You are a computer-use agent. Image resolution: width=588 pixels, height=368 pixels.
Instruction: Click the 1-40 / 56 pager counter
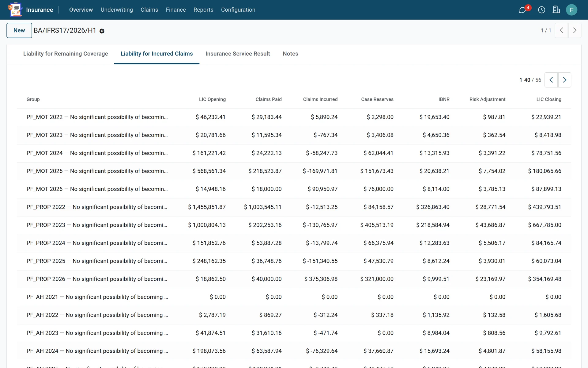click(x=530, y=80)
